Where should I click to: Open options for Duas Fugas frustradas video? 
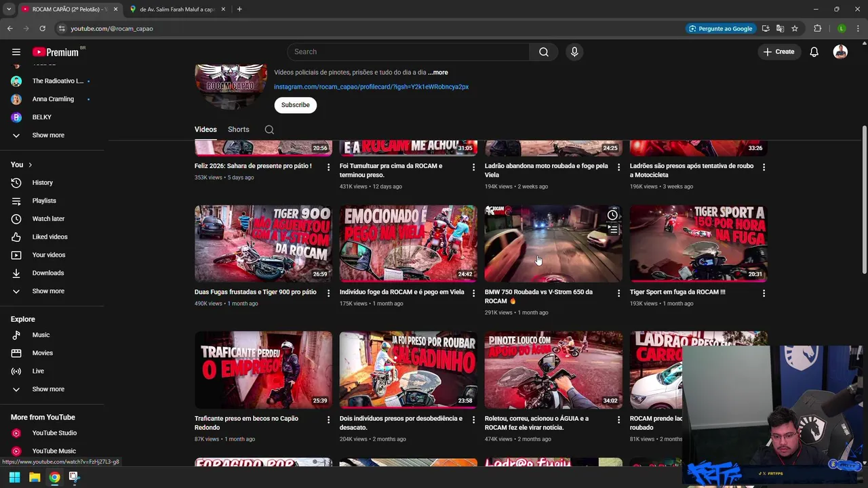pyautogui.click(x=328, y=293)
